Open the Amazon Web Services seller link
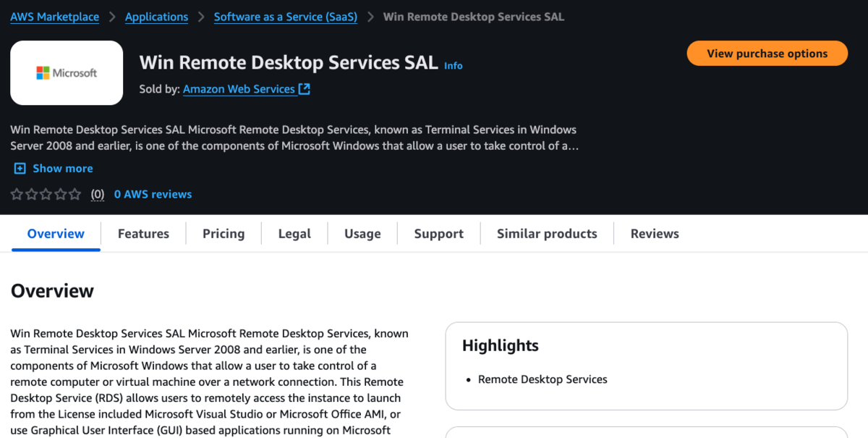This screenshot has height=438, width=868. 239,89
